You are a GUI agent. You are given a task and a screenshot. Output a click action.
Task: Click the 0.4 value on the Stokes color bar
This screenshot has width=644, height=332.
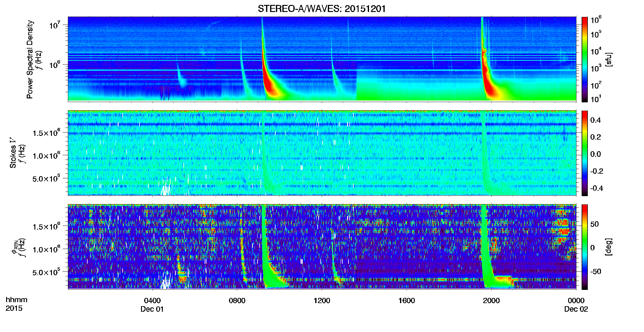[x=595, y=120]
